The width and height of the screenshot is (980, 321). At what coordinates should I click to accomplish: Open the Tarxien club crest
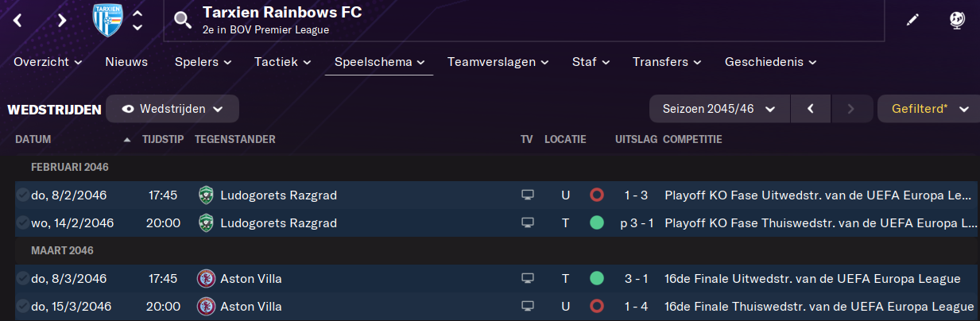click(x=108, y=20)
